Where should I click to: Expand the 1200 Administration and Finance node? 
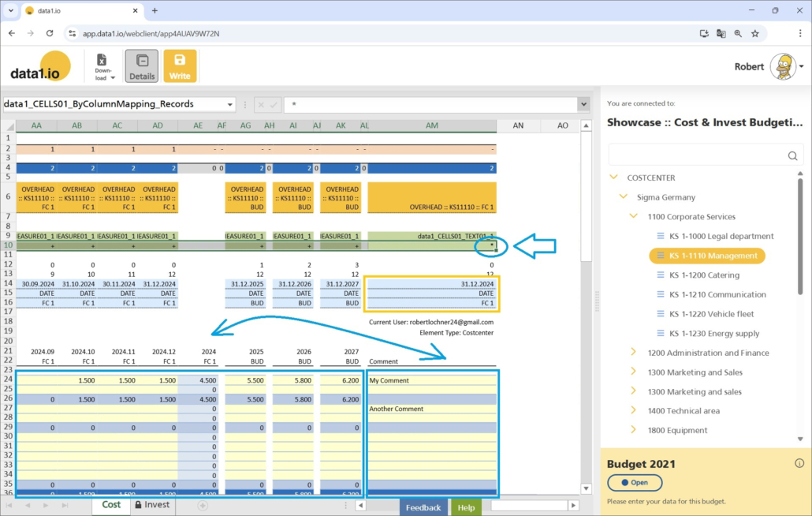click(633, 353)
